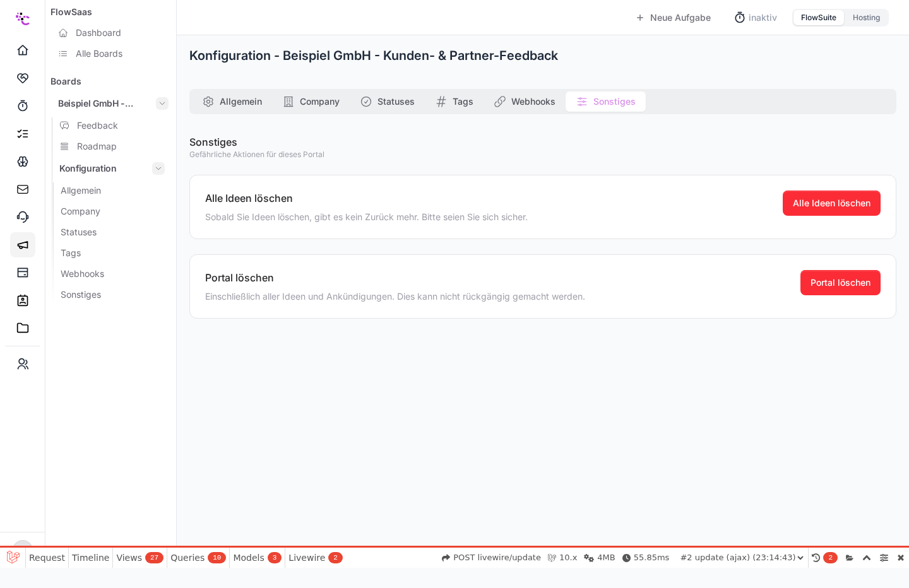Go to Dashboard in the sidebar
The height and width of the screenshot is (588, 909).
[x=98, y=33]
